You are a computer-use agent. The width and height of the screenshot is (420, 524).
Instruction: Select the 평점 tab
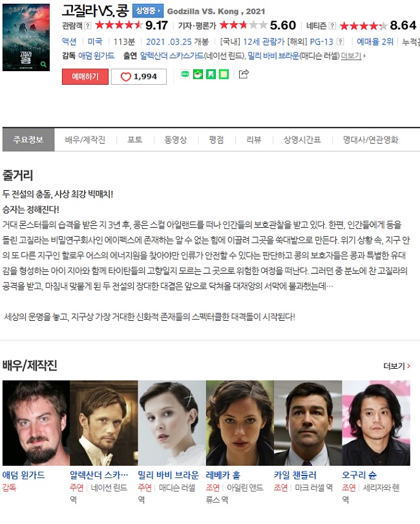[x=216, y=140]
